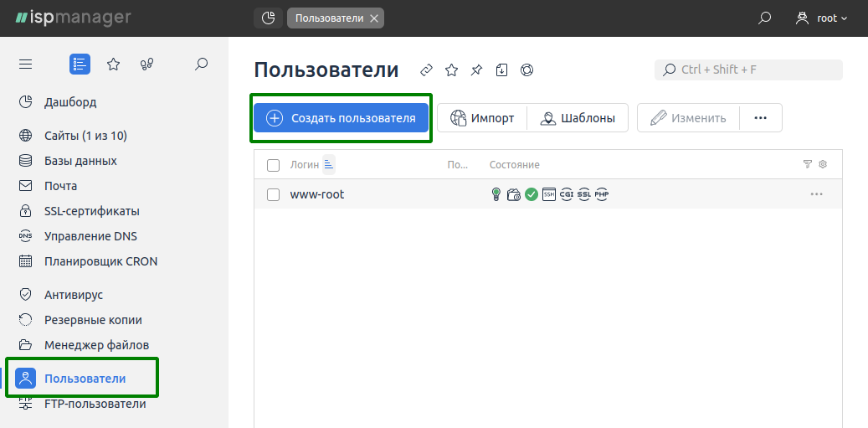Open global search magnifier in top bar
This screenshot has height=428, width=868.
coord(764,18)
